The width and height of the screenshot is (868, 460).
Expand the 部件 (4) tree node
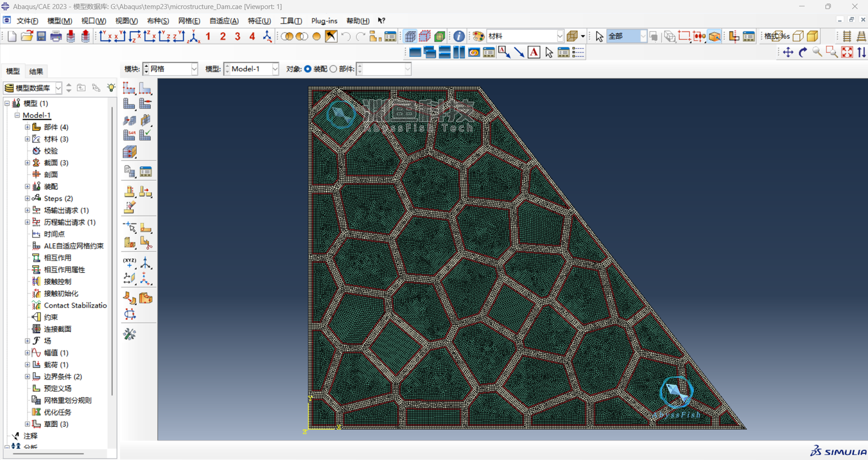click(27, 127)
